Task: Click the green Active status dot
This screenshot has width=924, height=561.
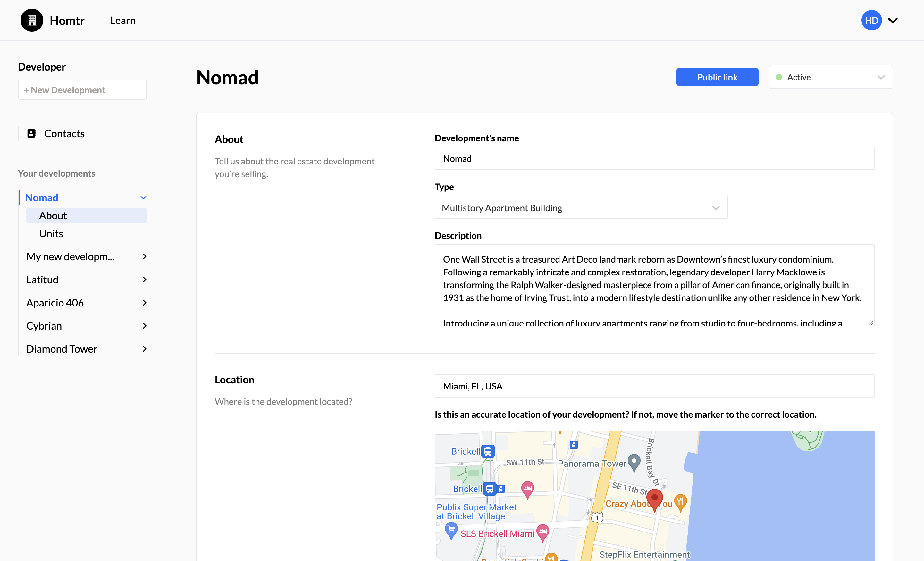Action: coord(779,77)
